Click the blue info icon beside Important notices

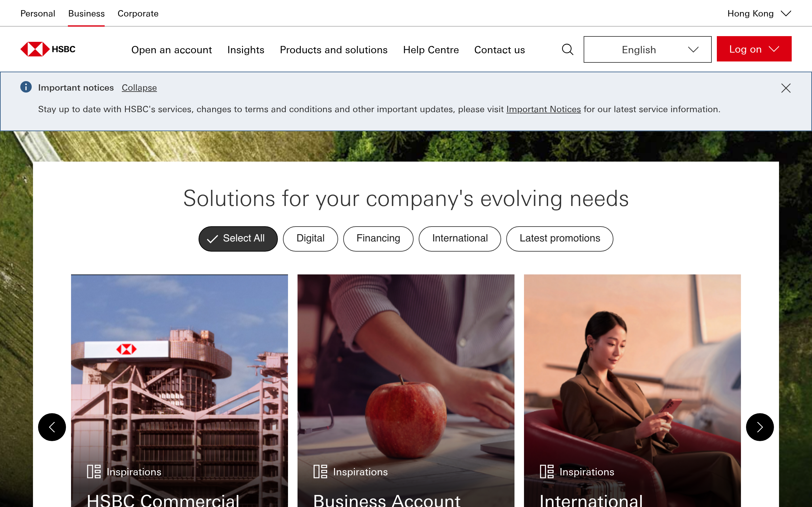[x=26, y=87]
